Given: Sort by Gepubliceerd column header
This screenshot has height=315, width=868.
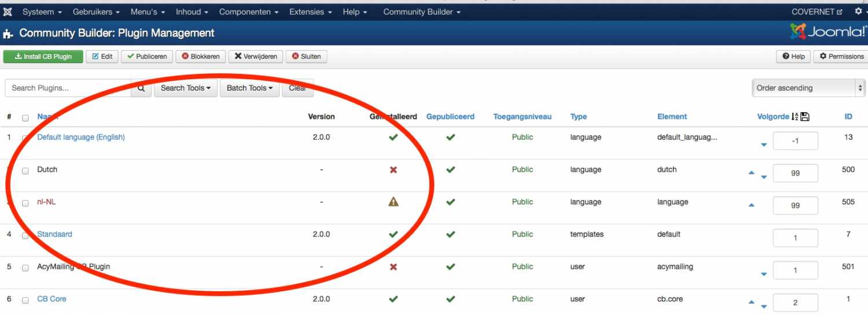Looking at the screenshot, I should tap(450, 116).
